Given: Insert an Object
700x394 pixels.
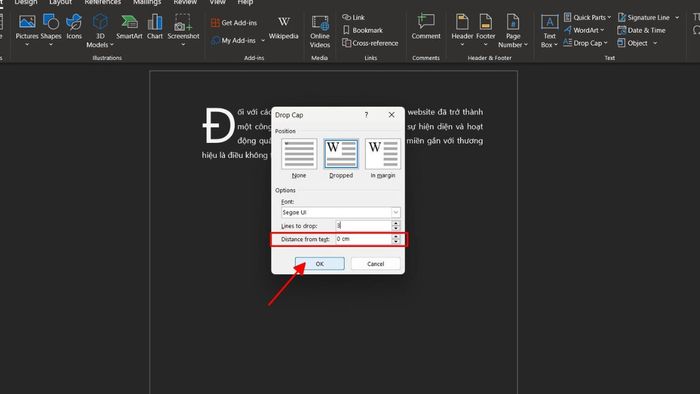Looking at the screenshot, I should (633, 43).
